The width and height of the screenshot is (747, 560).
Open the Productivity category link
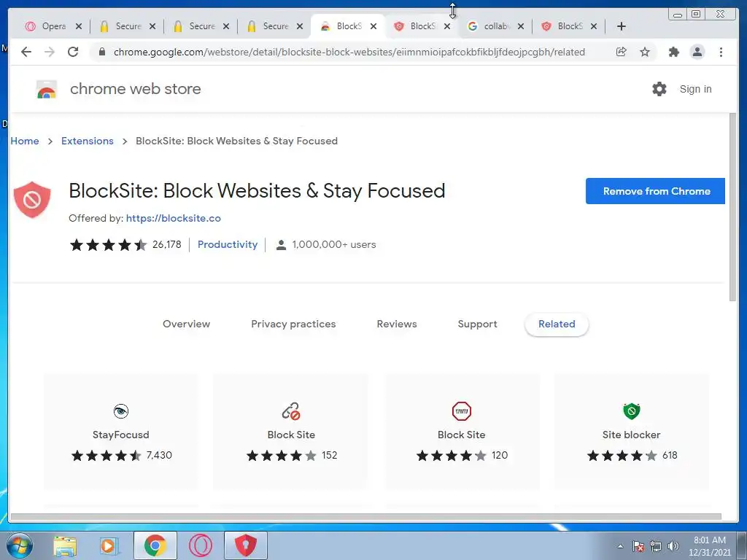pyautogui.click(x=228, y=244)
